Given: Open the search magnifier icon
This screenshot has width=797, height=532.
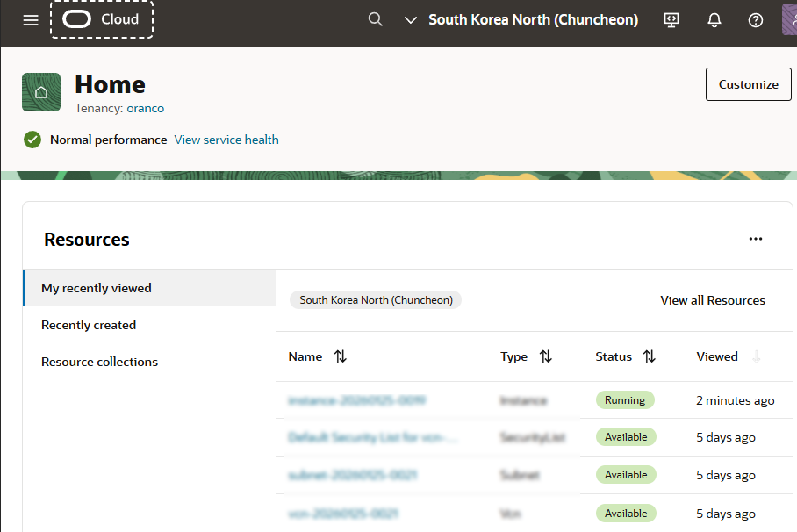Looking at the screenshot, I should [x=376, y=19].
